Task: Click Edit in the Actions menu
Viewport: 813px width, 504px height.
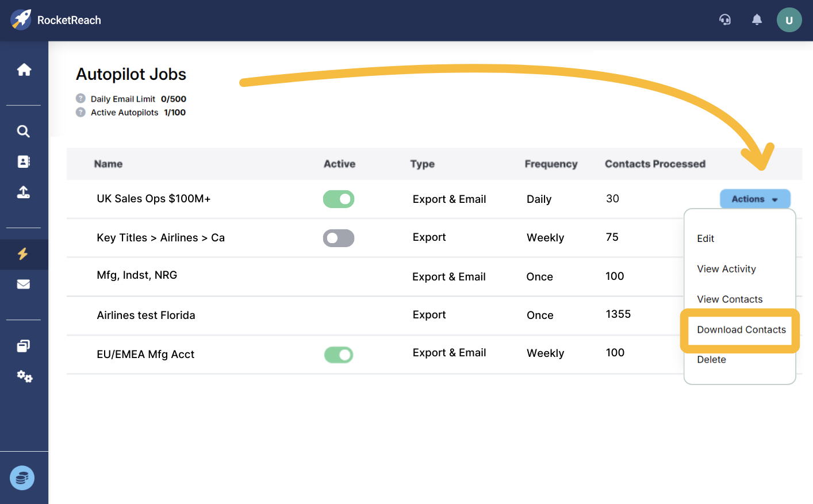Action: point(705,238)
